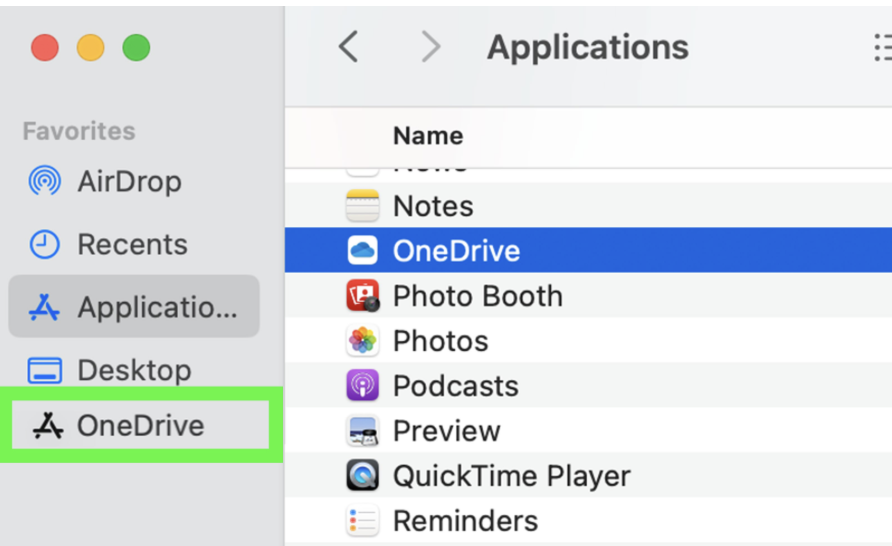Click the OneDrive cloud app icon
This screenshot has height=546, width=892.
[362, 250]
